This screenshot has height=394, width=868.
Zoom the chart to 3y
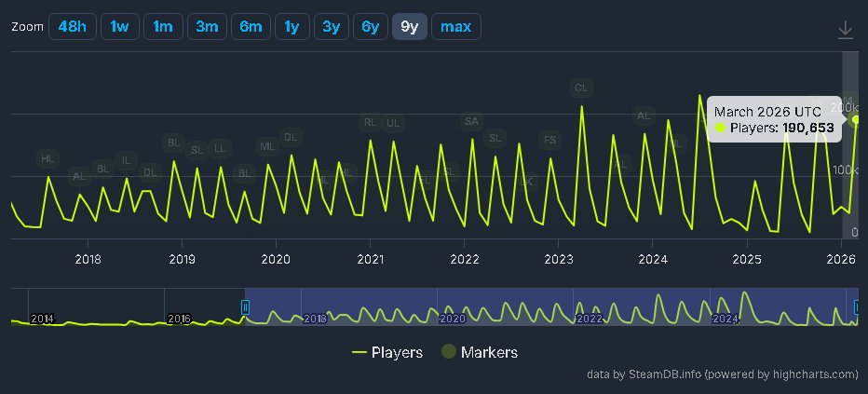(331, 27)
